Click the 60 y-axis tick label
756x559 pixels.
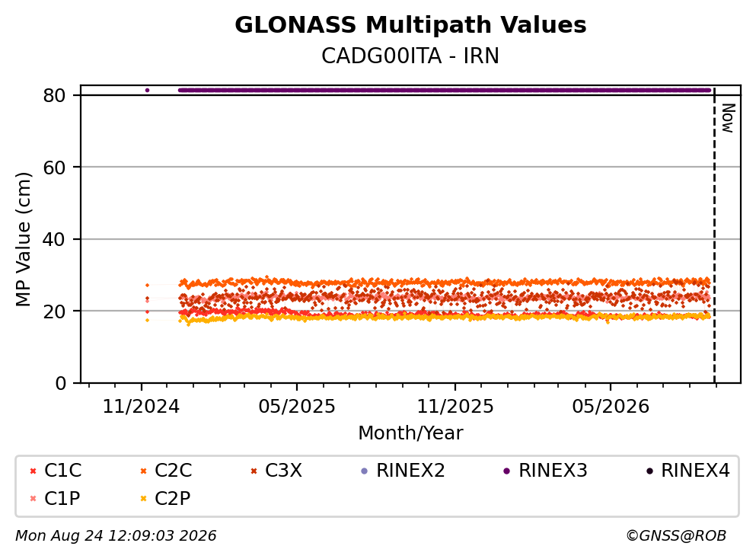54,168
